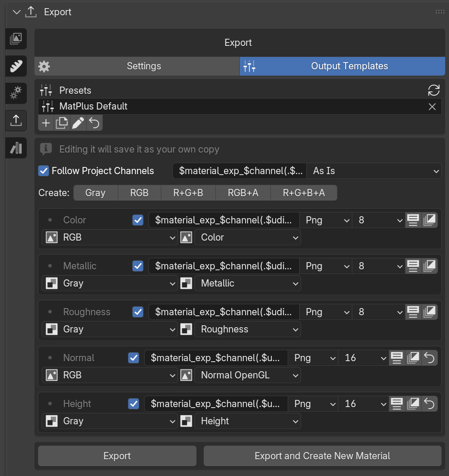The image size is (449, 476).
Task: Refresh the presets list
Action: [434, 90]
